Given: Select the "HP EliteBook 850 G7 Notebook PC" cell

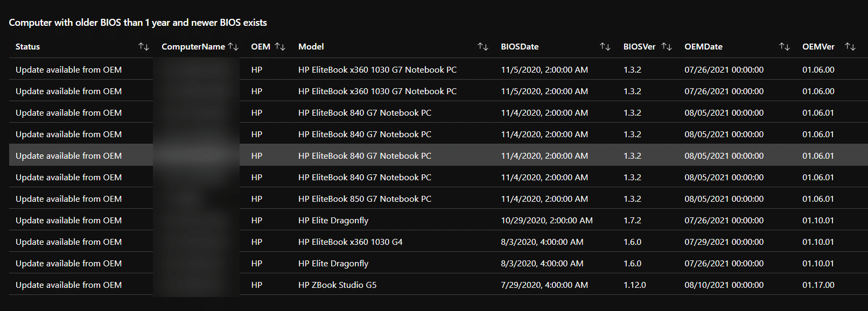Looking at the screenshot, I should (x=365, y=199).
